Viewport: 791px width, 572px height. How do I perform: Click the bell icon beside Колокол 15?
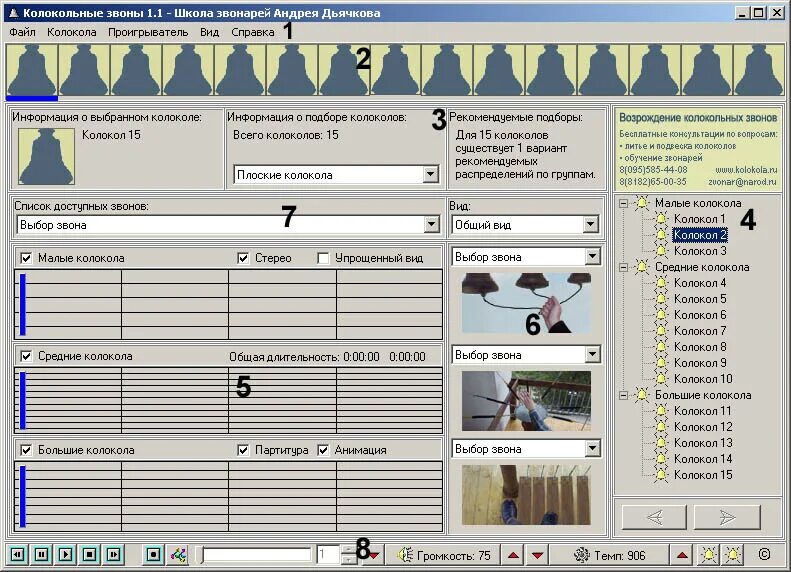click(x=661, y=475)
